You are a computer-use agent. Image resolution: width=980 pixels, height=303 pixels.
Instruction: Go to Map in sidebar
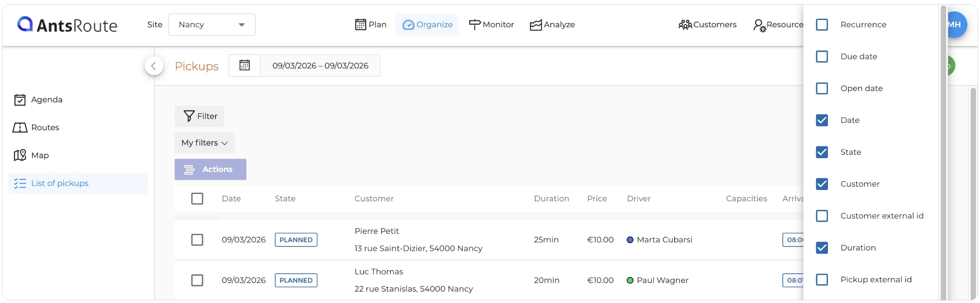tap(78, 155)
